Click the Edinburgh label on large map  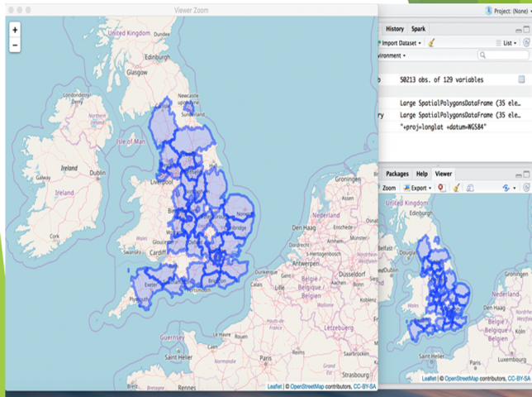[x=158, y=57]
